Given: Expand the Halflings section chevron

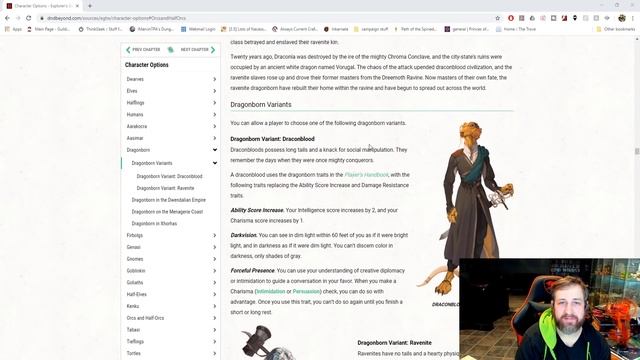Looking at the screenshot, I should pyautogui.click(x=214, y=103).
